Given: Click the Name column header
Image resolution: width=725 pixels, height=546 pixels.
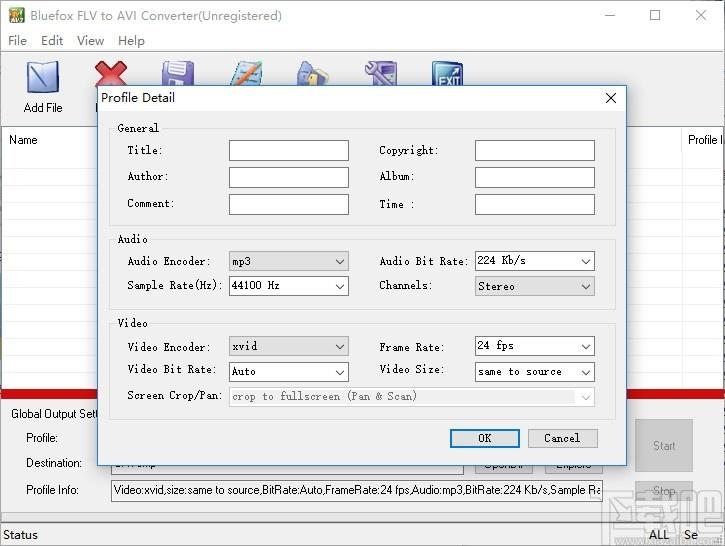Looking at the screenshot, I should click(x=23, y=140).
